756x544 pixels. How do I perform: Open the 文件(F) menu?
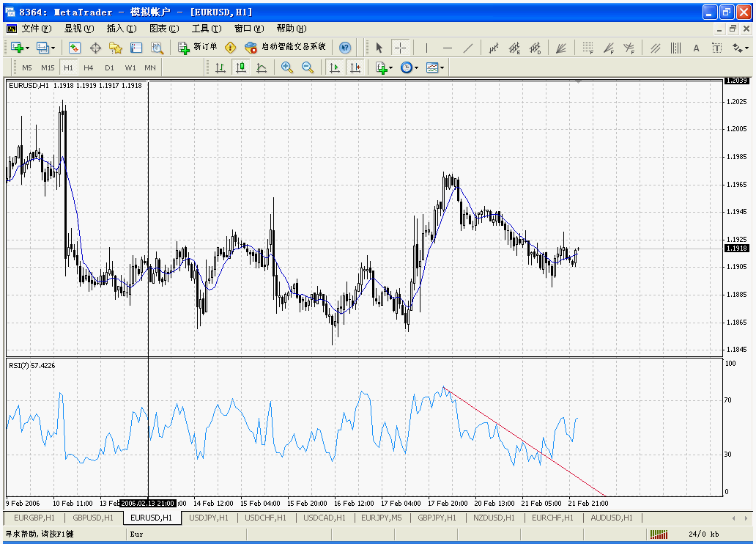click(x=36, y=29)
